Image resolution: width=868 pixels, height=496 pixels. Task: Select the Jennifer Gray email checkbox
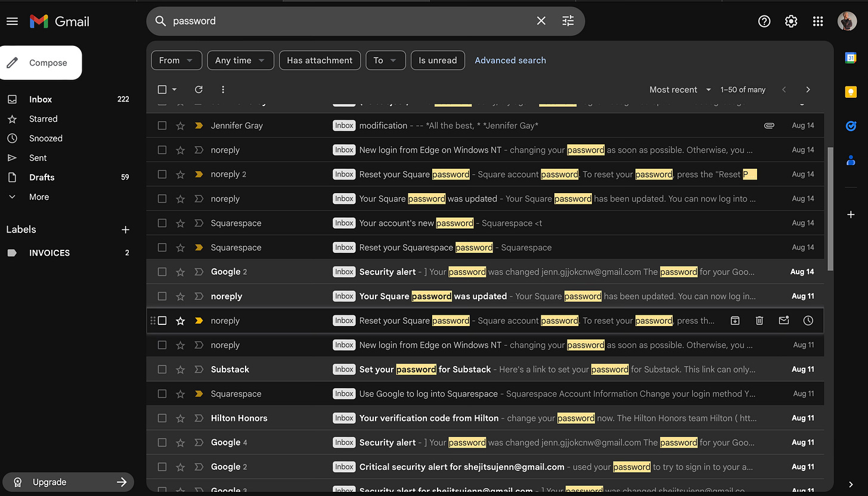click(x=162, y=126)
